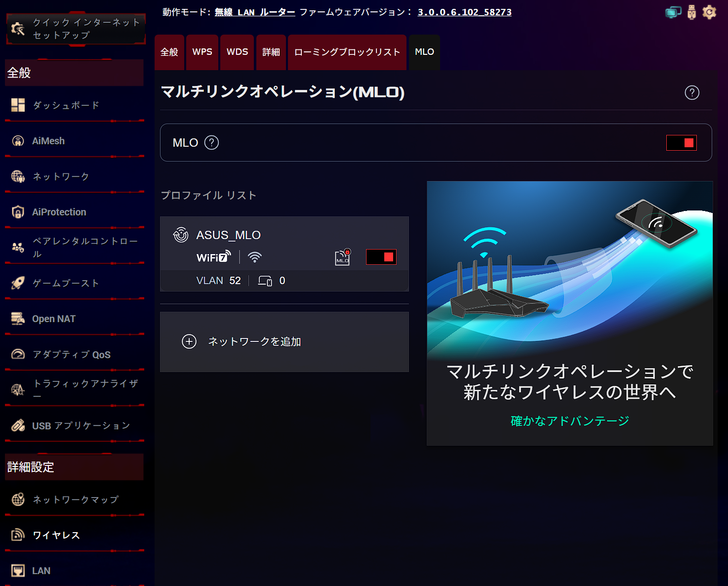
Task: Click the USB アプリケーション sidebar icon
Action: pyautogui.click(x=18, y=425)
